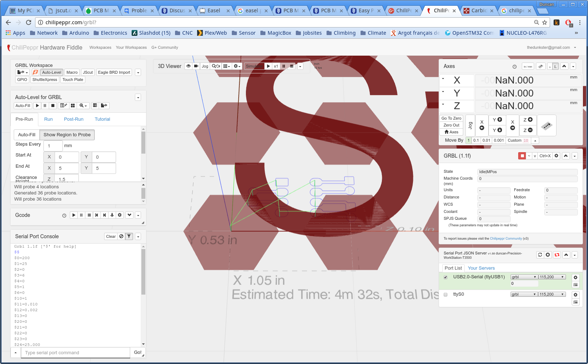588x364 pixels.
Task: Start the Auto-Level probe with play icon
Action: click(37, 106)
